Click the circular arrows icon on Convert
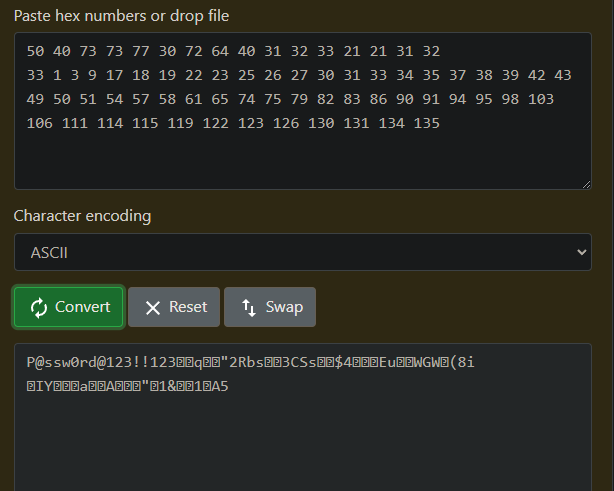Viewport: 614px width, 491px height. pyautogui.click(x=38, y=307)
